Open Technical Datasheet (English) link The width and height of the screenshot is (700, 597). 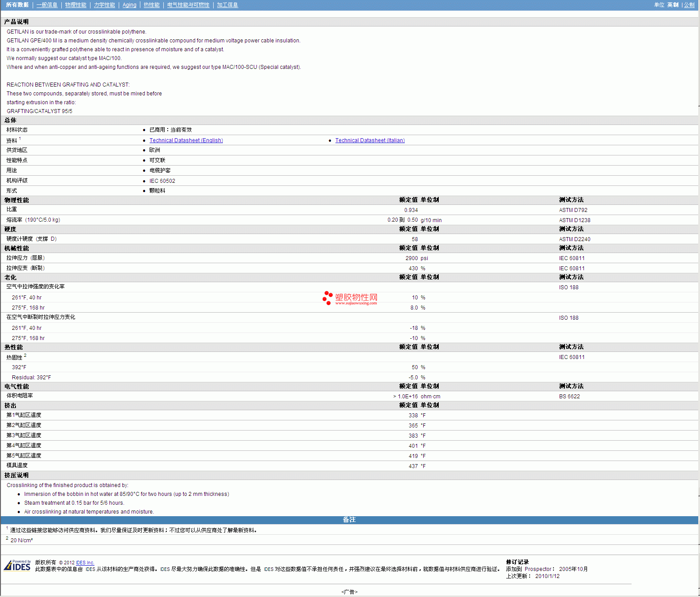pyautogui.click(x=186, y=140)
